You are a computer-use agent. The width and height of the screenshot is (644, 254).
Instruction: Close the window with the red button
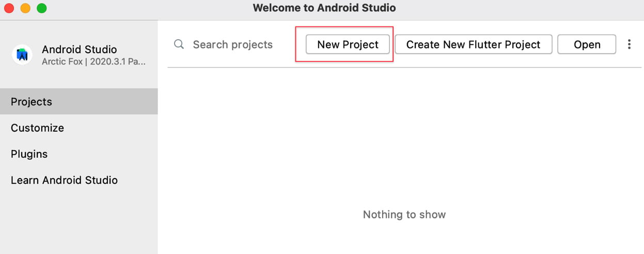9,8
